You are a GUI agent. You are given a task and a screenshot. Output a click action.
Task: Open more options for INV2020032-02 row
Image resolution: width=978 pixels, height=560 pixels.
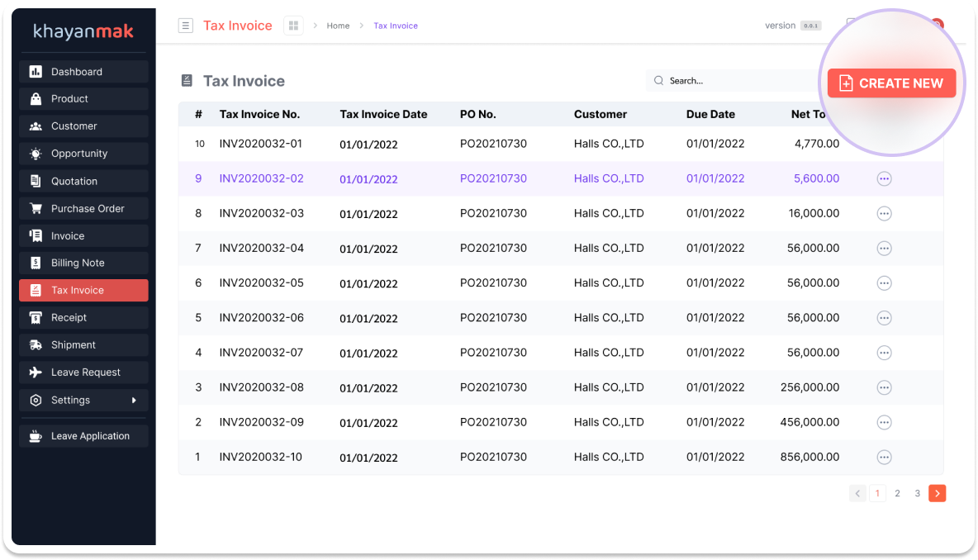point(884,178)
